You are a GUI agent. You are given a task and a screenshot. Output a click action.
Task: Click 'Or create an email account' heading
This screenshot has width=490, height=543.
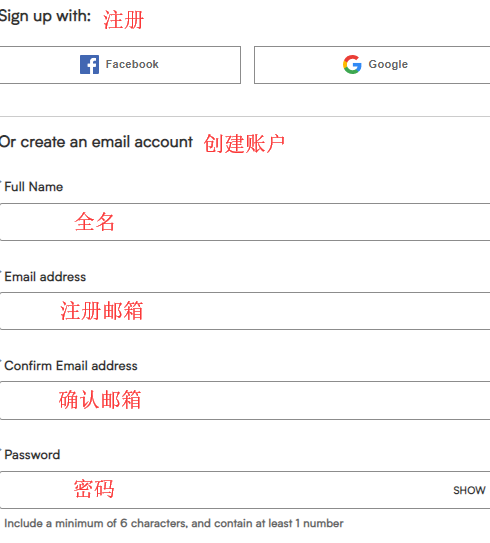[x=96, y=142]
